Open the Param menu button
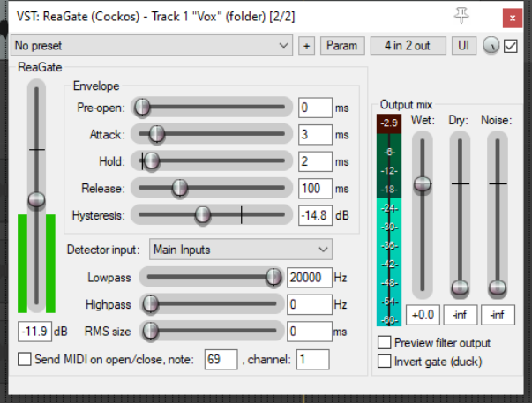532x403 pixels. 342,46
